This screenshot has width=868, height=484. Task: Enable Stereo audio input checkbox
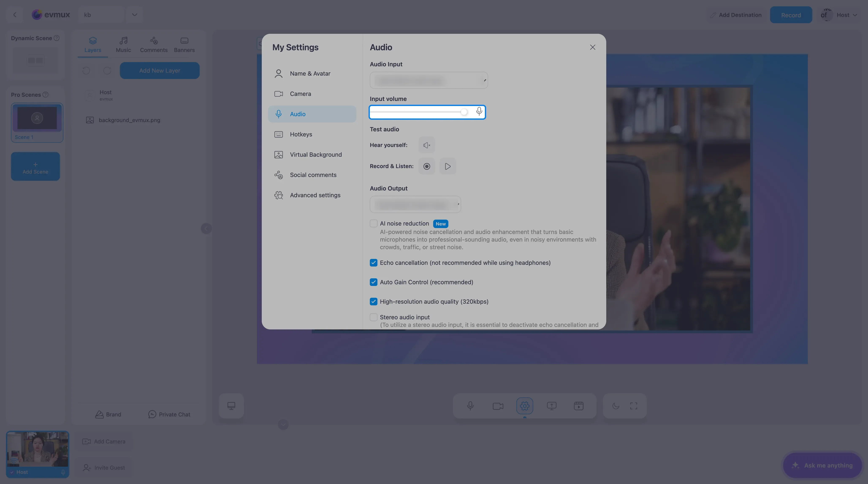pyautogui.click(x=373, y=317)
